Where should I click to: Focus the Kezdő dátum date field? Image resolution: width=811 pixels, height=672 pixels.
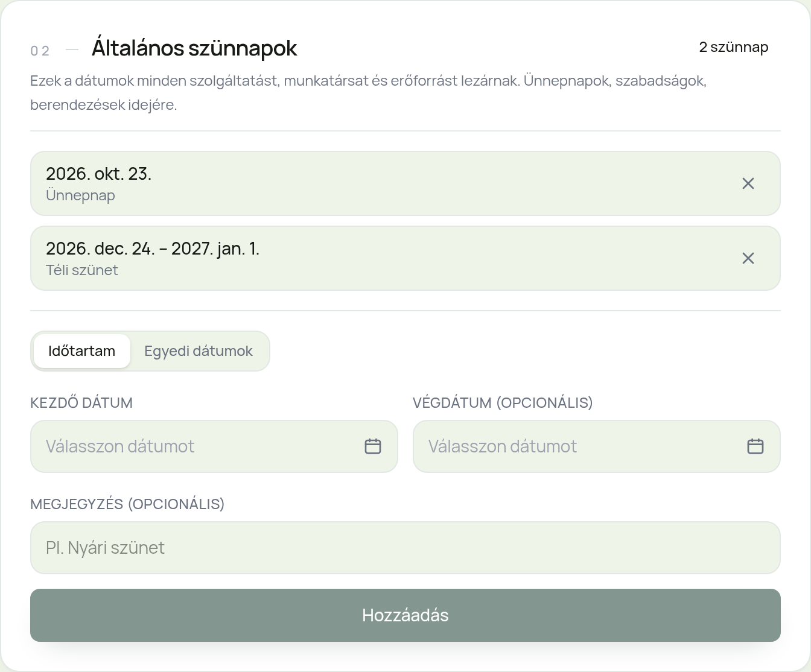(214, 446)
